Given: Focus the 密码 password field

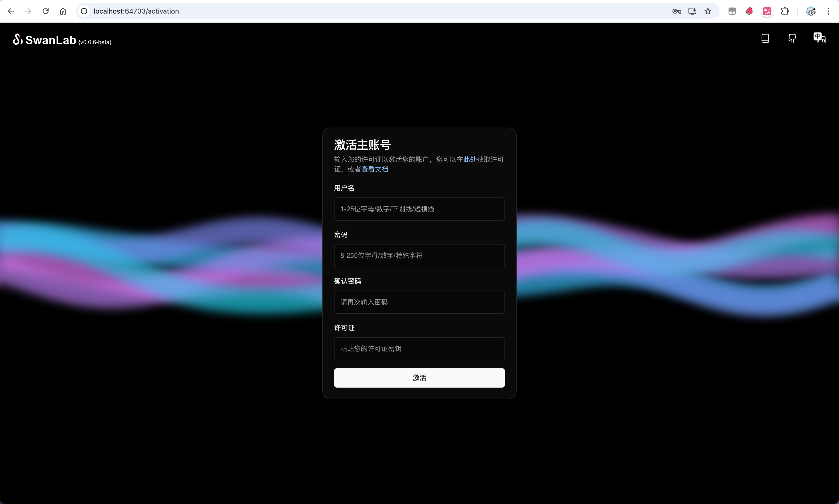Looking at the screenshot, I should tap(419, 255).
